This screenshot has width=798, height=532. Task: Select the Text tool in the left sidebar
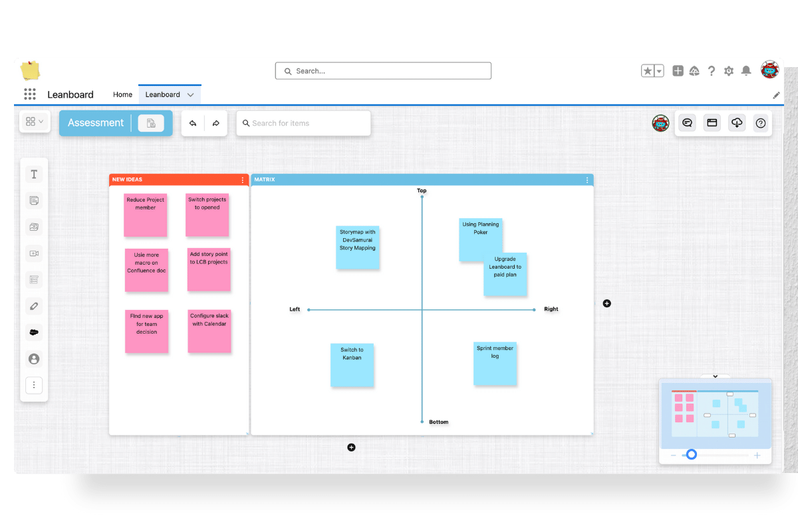(34, 174)
